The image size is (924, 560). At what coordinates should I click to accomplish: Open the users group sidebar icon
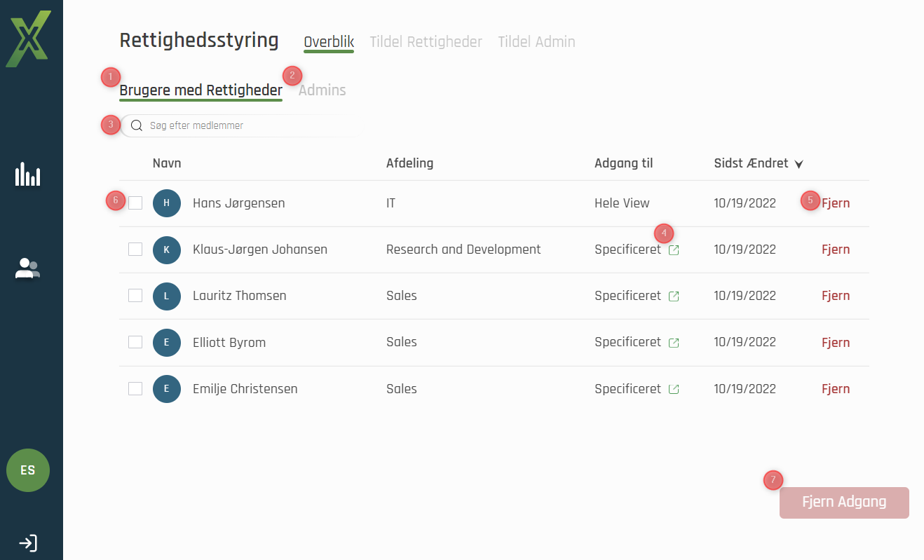coord(28,268)
